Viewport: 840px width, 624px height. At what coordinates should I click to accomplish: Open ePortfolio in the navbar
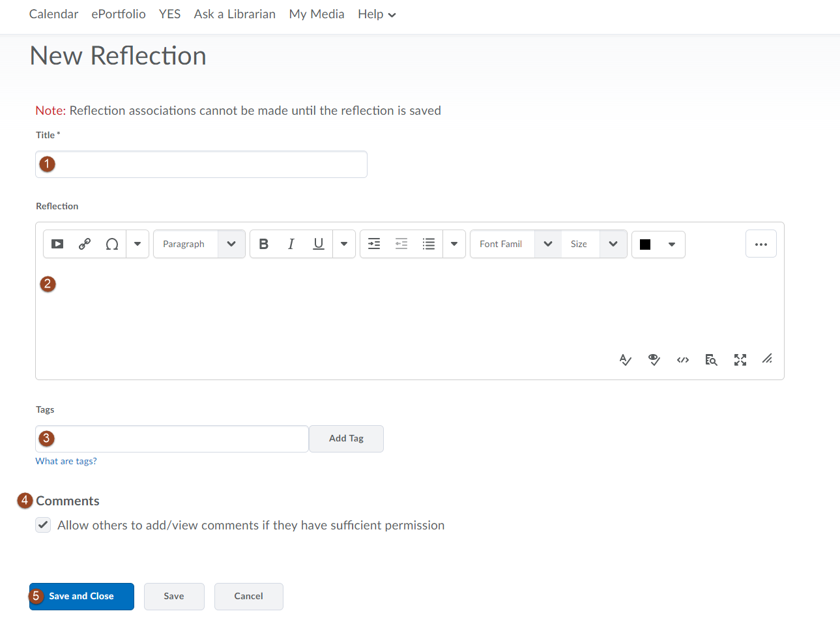[x=119, y=14]
